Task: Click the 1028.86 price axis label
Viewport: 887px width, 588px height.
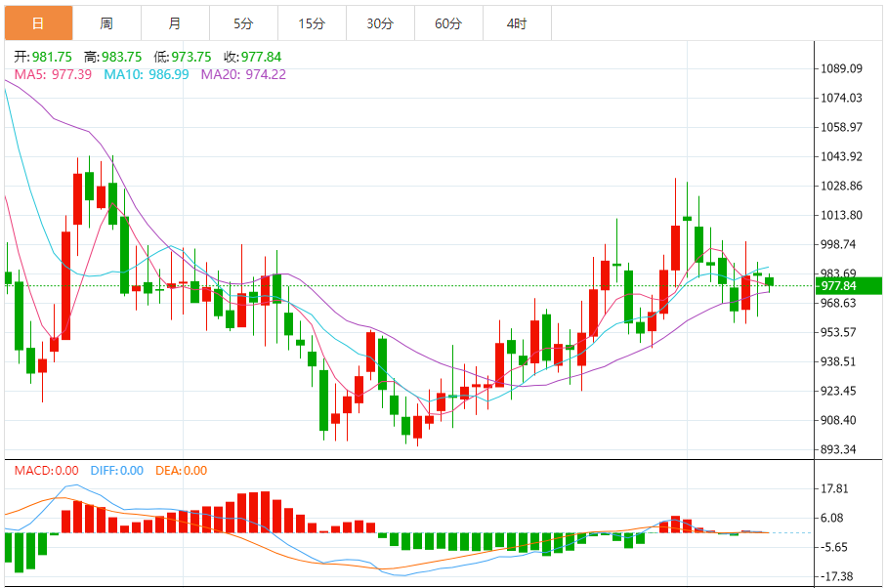Action: coord(842,186)
